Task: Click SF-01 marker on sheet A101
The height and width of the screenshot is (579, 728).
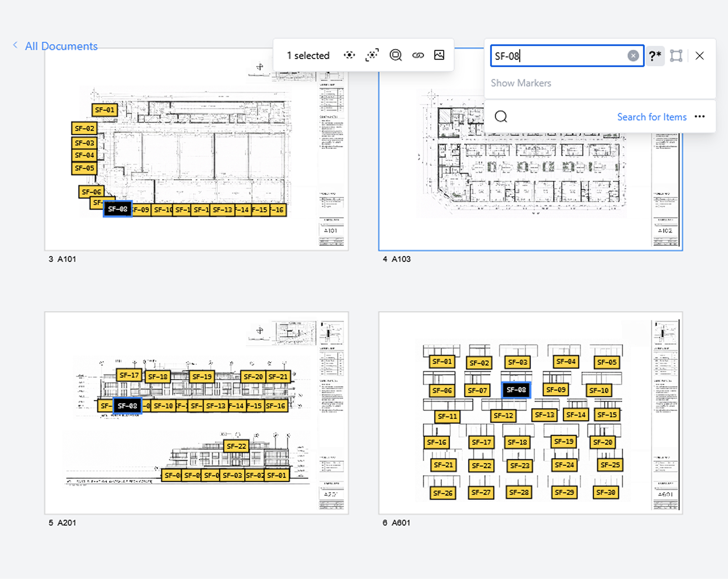Action: [x=105, y=110]
